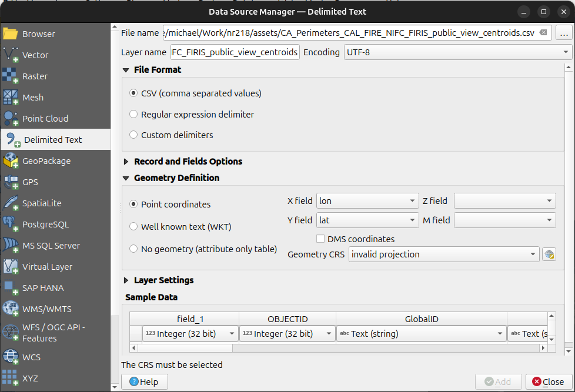Choose the SpatiaLite feather icon
This screenshot has width=575, height=392.
pos(11,203)
